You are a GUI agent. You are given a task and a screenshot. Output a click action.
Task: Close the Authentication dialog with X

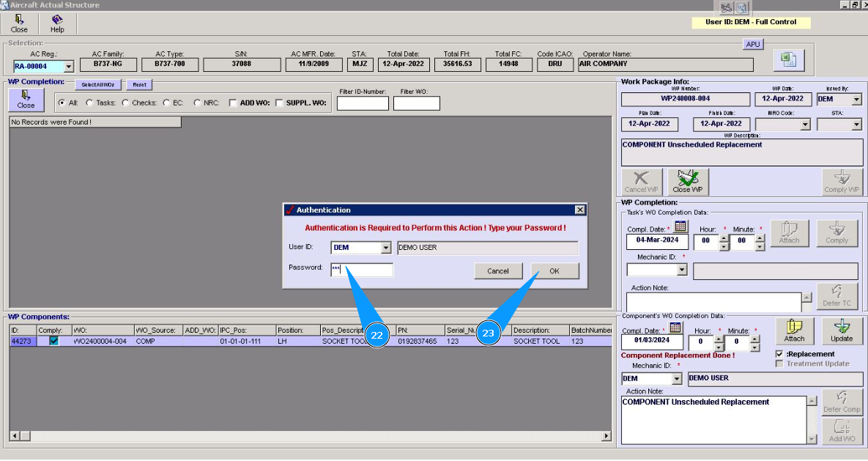point(579,210)
